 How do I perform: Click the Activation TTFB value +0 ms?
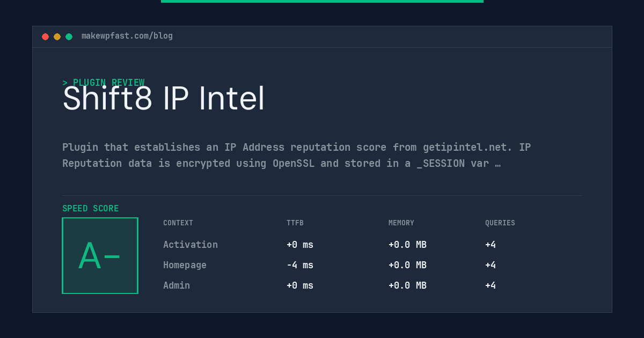(300, 245)
